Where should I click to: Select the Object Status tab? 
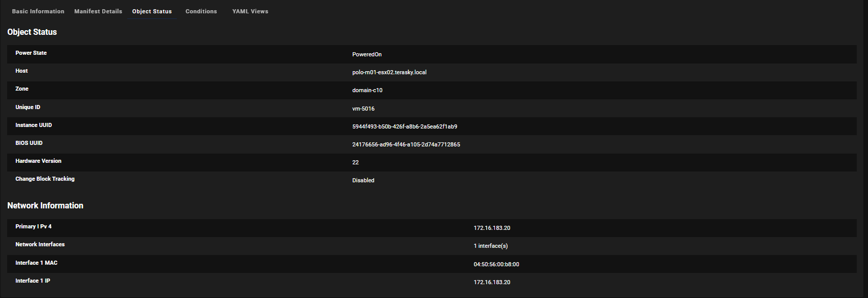pos(152,11)
